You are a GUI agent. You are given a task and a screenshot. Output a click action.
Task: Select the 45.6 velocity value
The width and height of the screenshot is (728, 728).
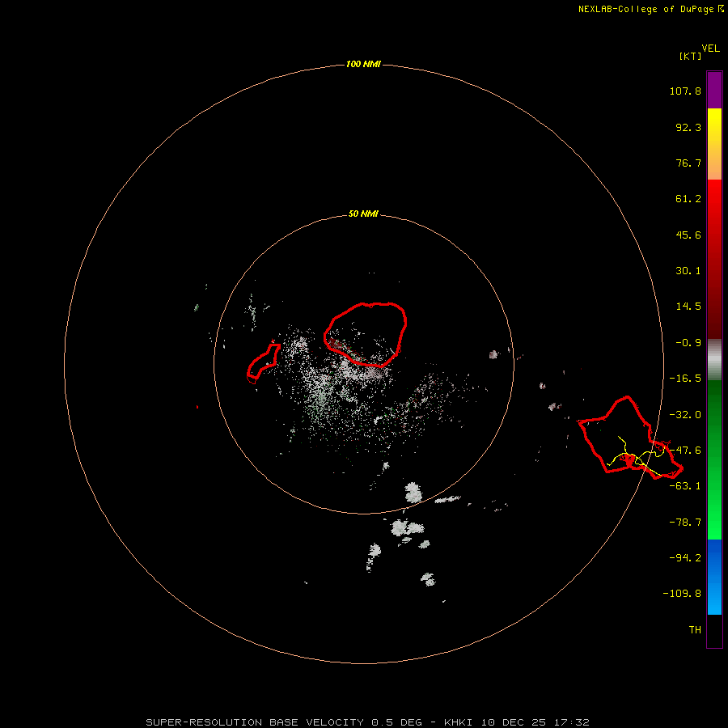click(688, 235)
